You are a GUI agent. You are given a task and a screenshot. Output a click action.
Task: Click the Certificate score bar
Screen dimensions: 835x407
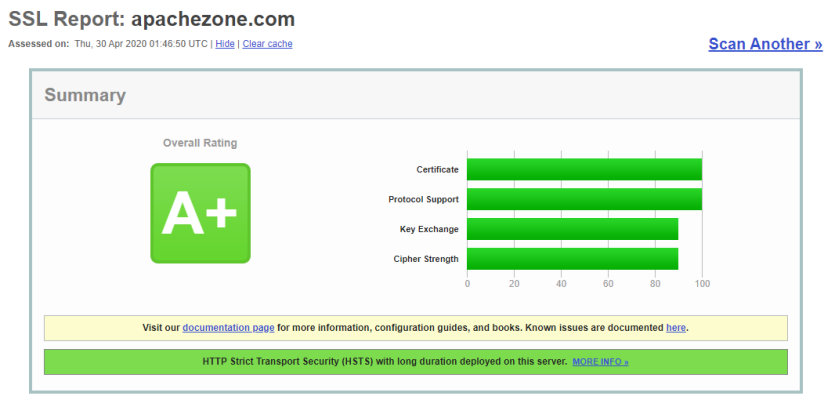[584, 169]
